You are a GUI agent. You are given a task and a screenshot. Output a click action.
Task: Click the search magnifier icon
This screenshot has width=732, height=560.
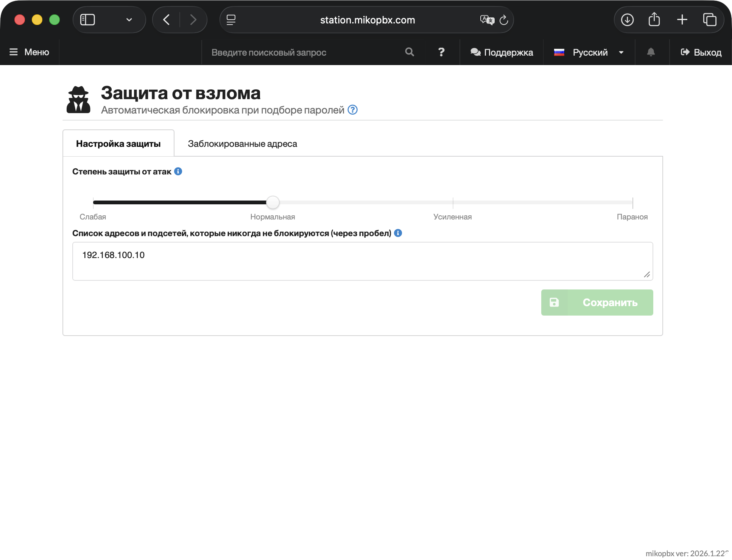pos(409,52)
